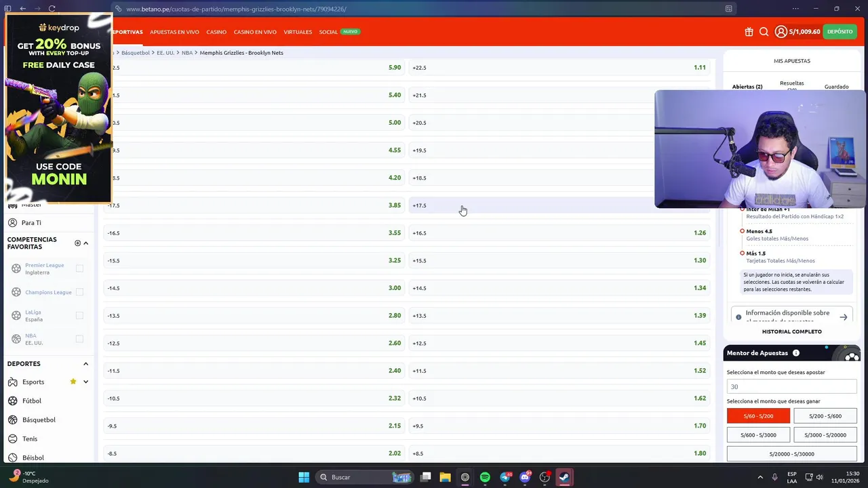The height and width of the screenshot is (488, 868).
Task: Open Discord from the taskbar
Action: (525, 477)
